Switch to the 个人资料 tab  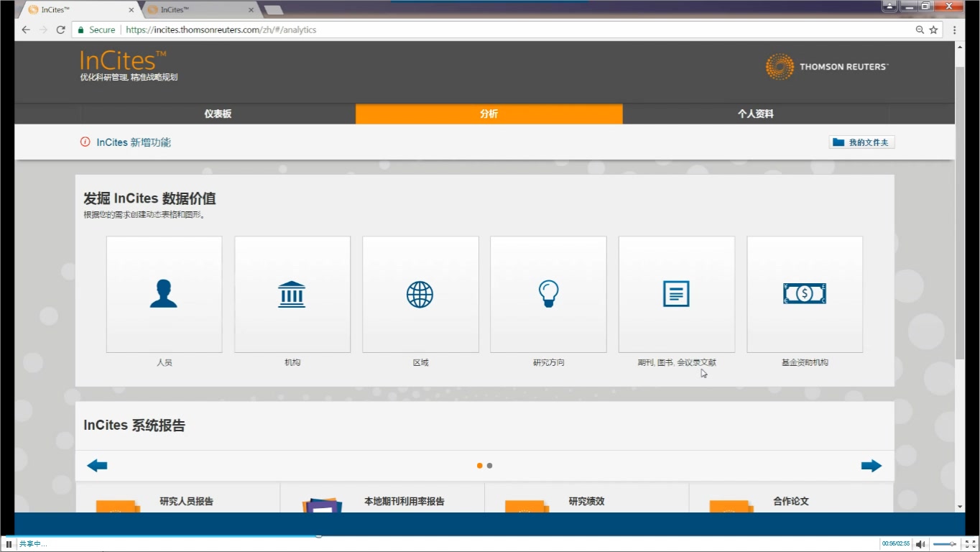pos(756,114)
